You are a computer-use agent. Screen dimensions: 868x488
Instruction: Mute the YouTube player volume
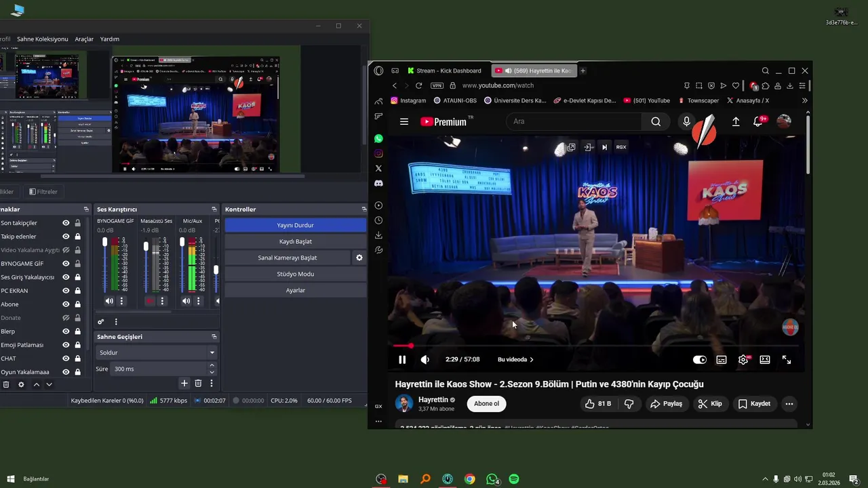(x=425, y=360)
